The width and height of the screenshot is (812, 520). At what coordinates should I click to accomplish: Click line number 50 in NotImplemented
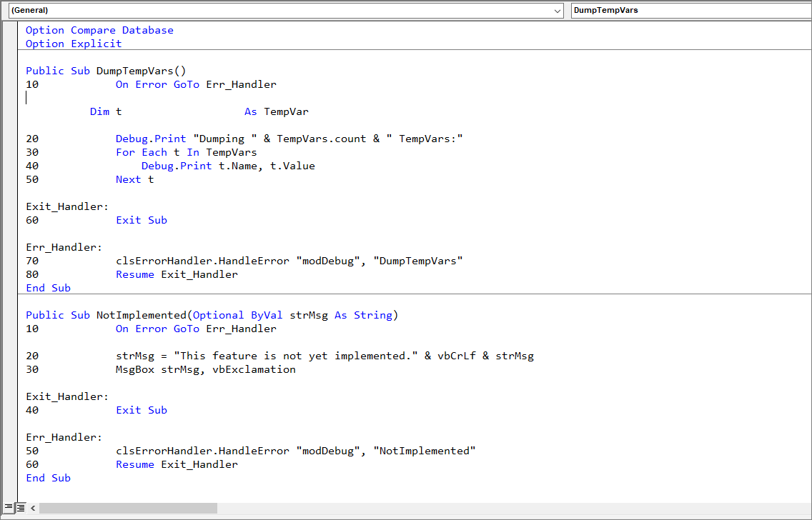tap(32, 451)
